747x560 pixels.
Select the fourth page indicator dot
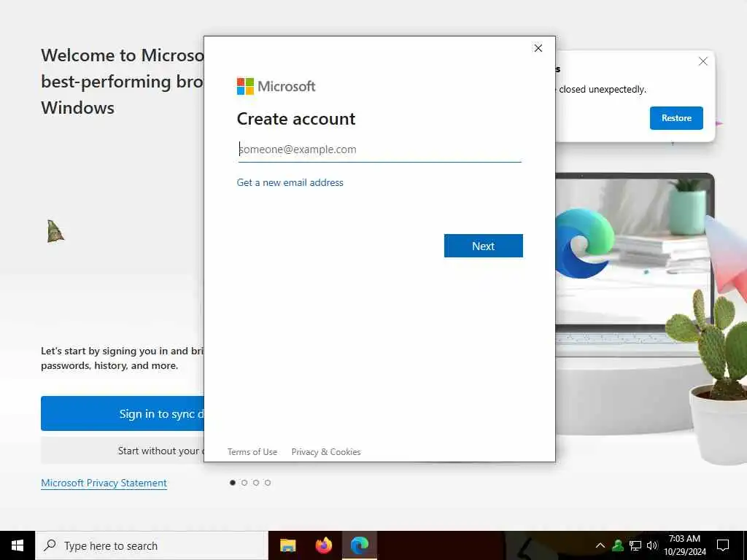[x=268, y=483]
